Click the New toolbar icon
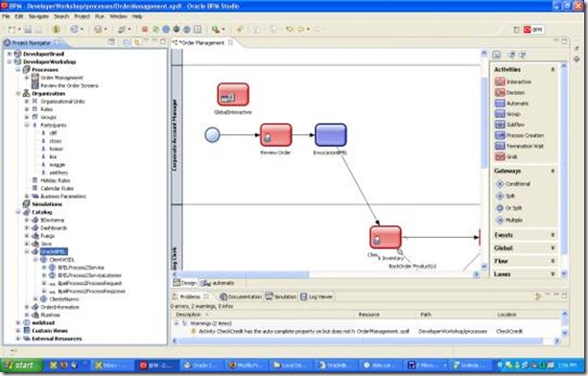Viewport: 588px width, 376px height. point(12,29)
